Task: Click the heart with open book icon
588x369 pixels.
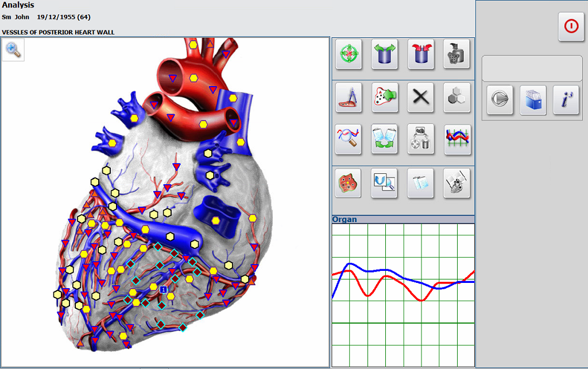Action: coord(457,183)
